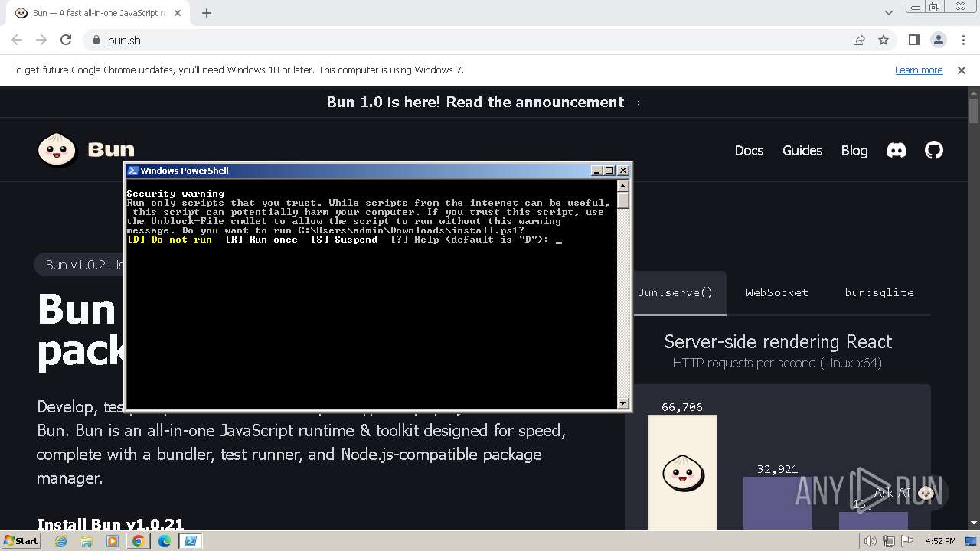Reload the bun.sh page

point(66,40)
